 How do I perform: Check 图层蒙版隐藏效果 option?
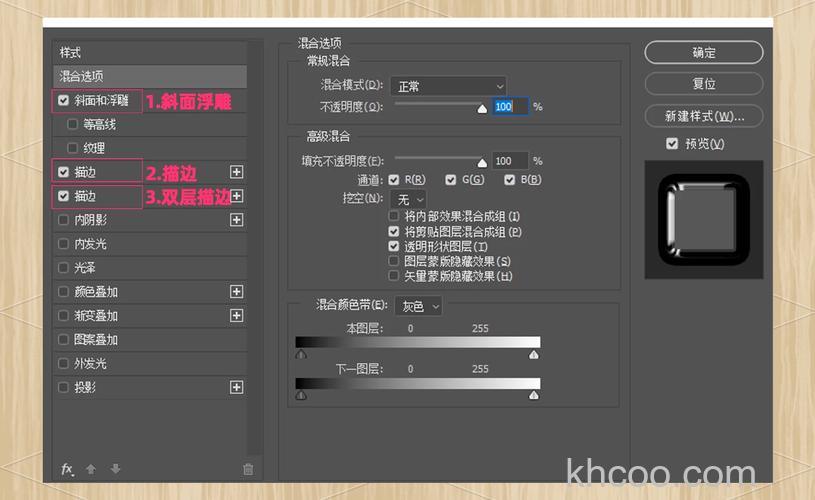394,261
